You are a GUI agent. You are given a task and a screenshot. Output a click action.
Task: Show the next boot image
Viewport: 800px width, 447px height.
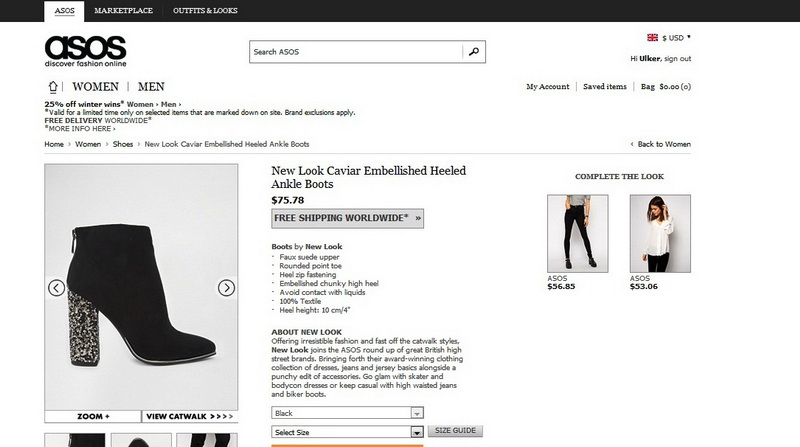pyautogui.click(x=226, y=288)
